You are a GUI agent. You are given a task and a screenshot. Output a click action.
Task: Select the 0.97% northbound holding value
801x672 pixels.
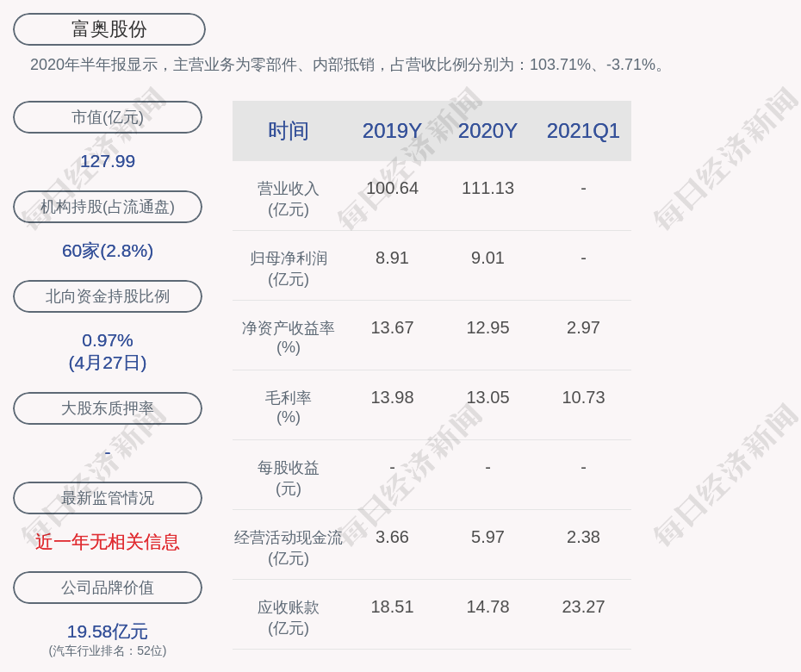tap(108, 340)
